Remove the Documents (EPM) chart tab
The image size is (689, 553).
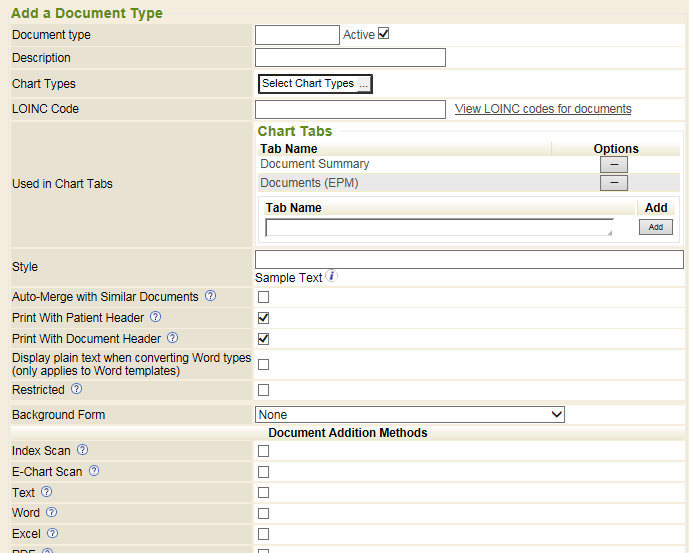point(613,183)
